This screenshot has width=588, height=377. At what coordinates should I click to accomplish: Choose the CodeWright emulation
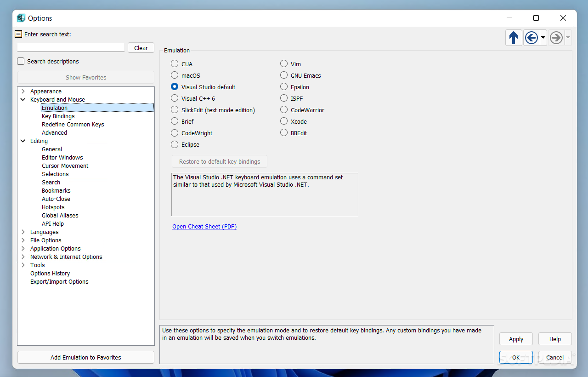(x=175, y=133)
